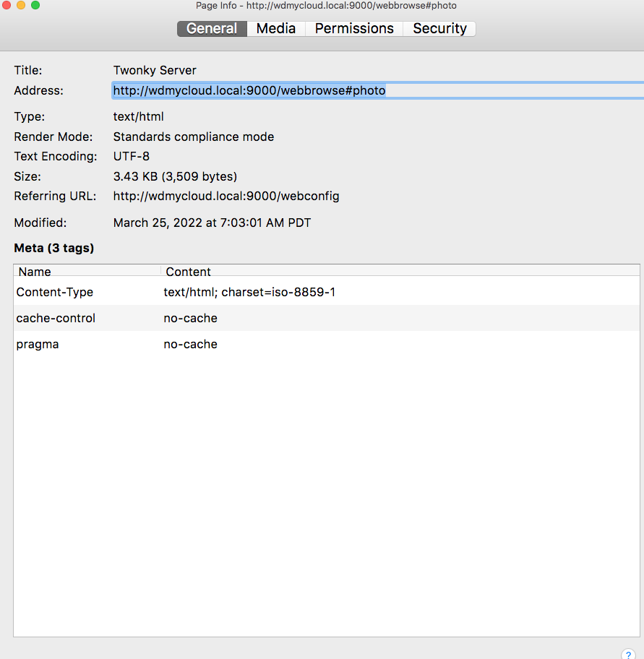This screenshot has height=659, width=644.
Task: Click the Address field with webbrowse#photo URL
Action: (377, 90)
